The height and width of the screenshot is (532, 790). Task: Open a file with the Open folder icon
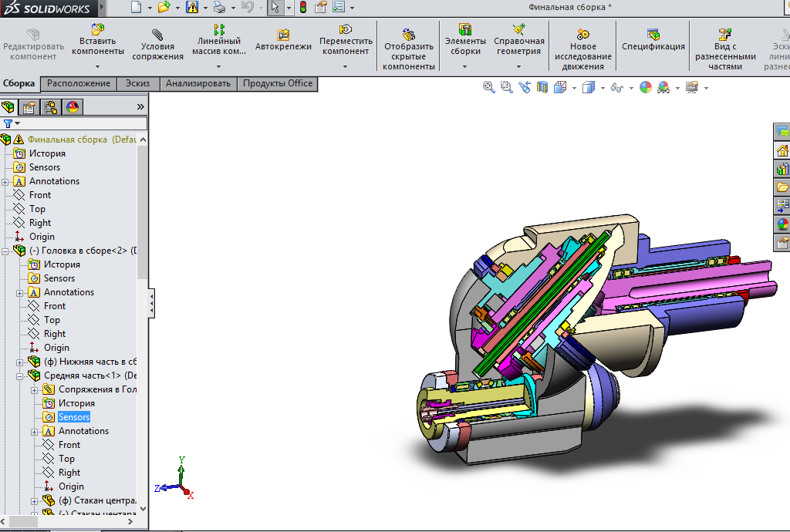coord(164,7)
